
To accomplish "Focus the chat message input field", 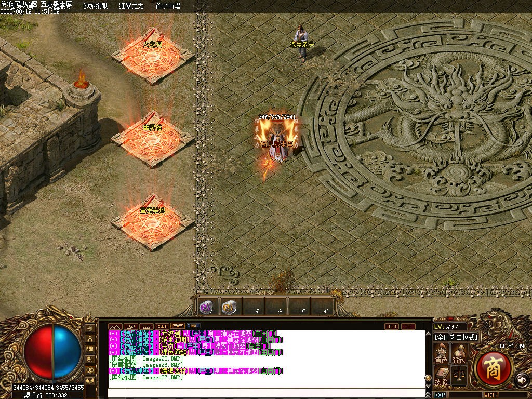I will 266,394.
